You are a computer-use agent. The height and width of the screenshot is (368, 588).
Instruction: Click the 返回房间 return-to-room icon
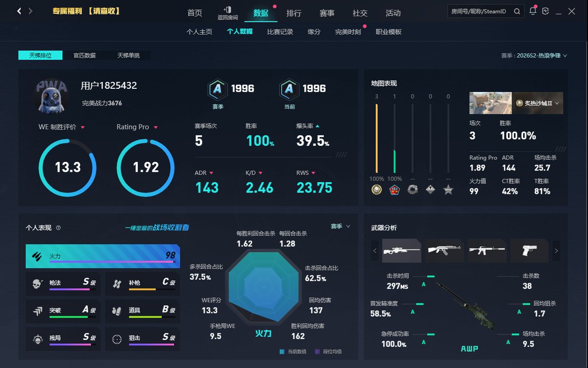228,9
